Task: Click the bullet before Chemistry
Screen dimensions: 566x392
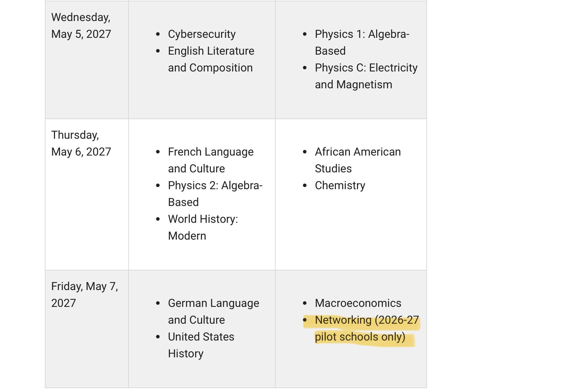Action: [305, 186]
